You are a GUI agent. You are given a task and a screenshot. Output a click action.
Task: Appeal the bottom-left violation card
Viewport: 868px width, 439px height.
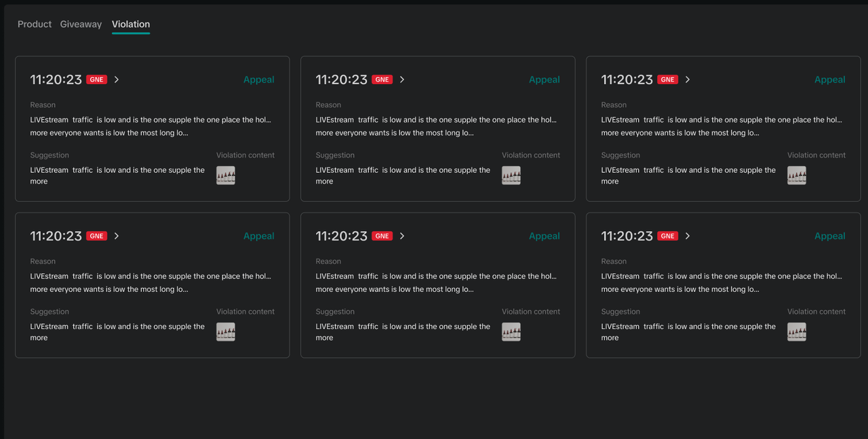[258, 236]
